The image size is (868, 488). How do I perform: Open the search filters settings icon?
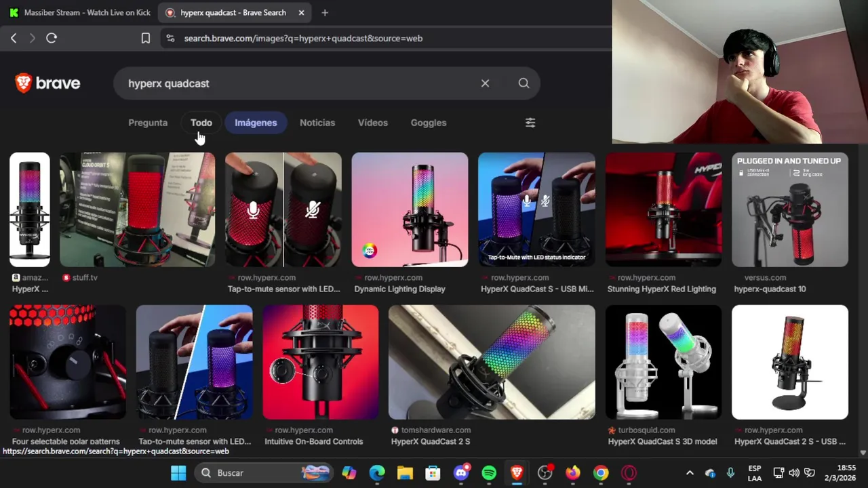(530, 123)
